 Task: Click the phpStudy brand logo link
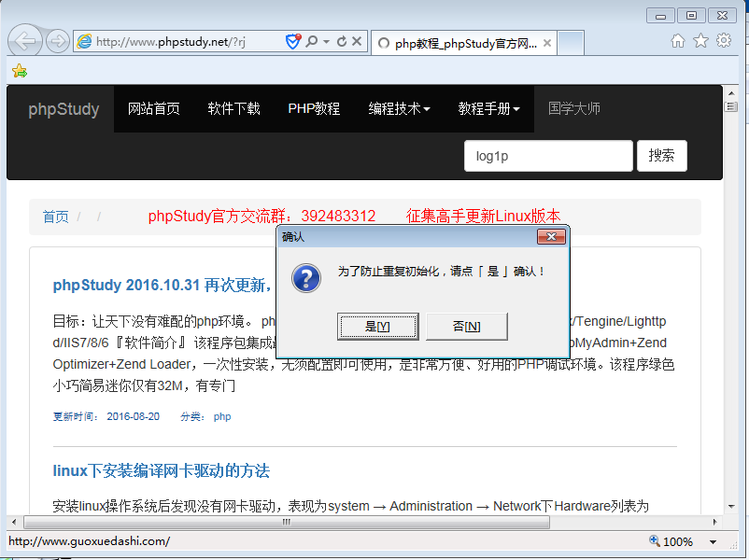click(x=64, y=109)
